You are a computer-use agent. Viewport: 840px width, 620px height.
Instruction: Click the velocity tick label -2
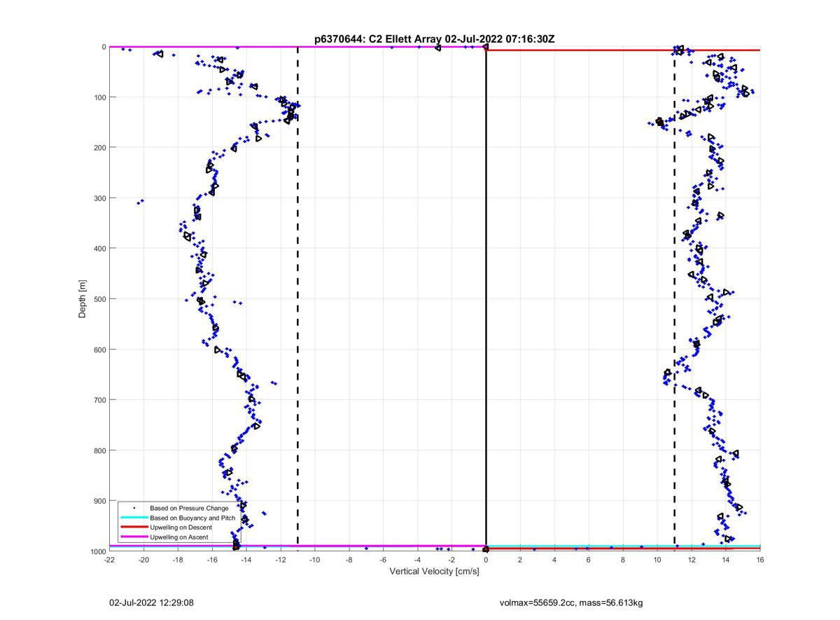click(x=451, y=560)
